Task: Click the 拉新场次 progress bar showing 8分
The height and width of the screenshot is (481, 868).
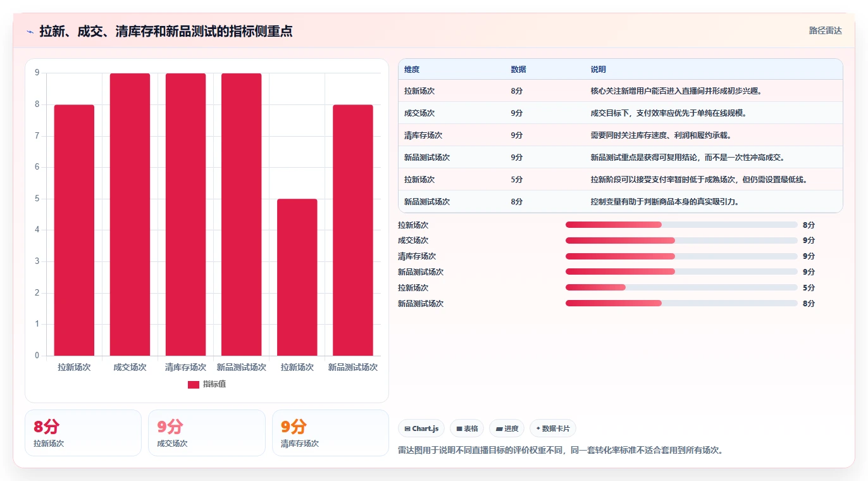Action: coord(681,225)
